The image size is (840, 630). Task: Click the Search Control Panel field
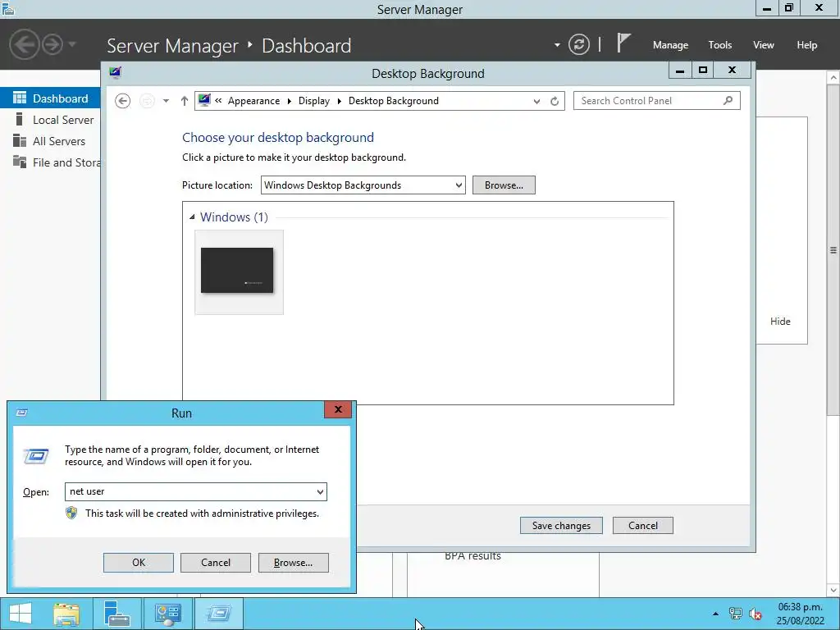(657, 101)
